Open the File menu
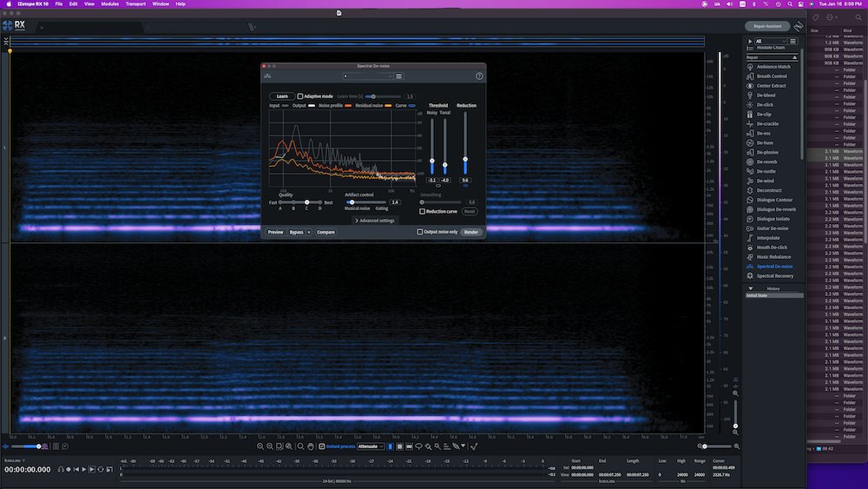The width and height of the screenshot is (868, 489). [x=59, y=3]
